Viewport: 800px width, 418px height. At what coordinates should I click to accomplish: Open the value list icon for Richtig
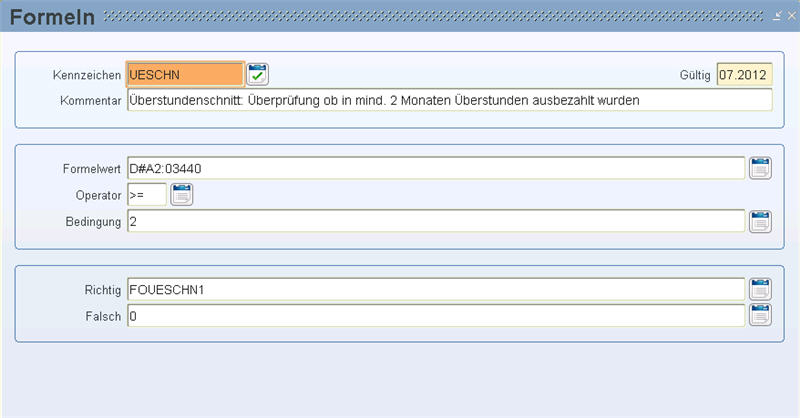[x=760, y=289]
